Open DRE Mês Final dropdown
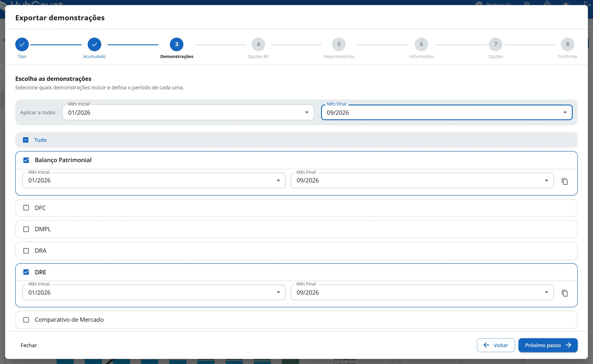 coord(422,292)
